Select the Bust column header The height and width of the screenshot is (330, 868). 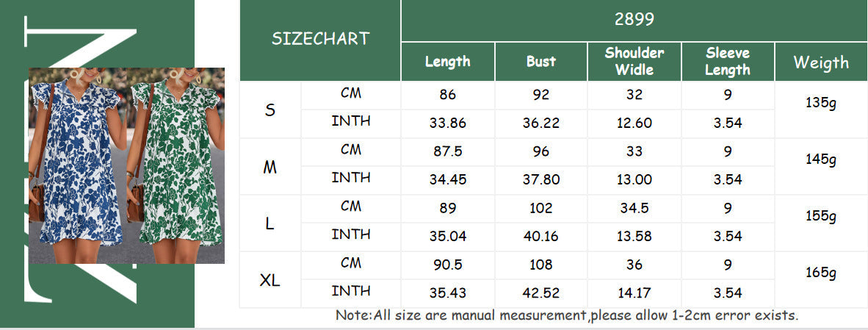pos(540,62)
